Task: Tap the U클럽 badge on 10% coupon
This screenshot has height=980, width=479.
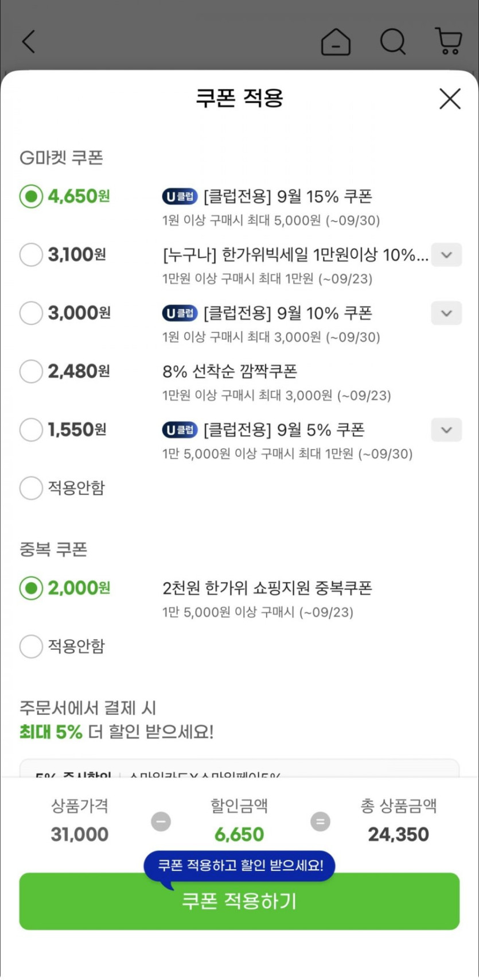Action: tap(180, 313)
